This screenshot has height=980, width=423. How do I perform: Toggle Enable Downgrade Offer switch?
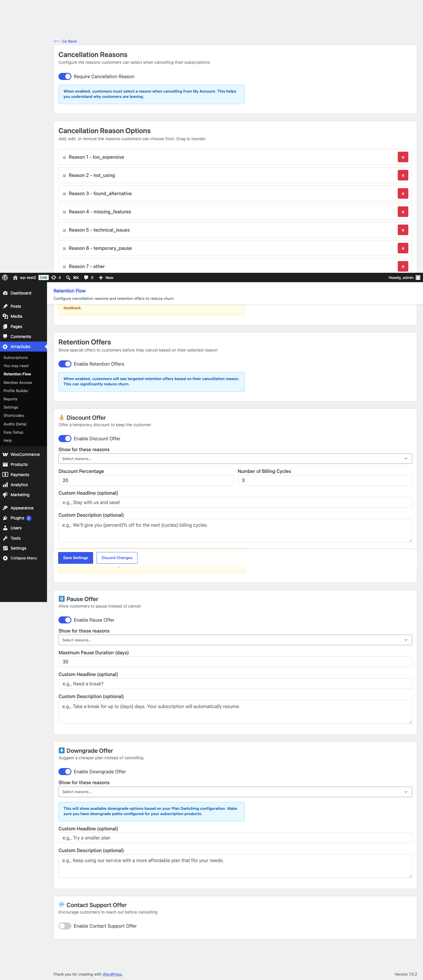point(65,772)
